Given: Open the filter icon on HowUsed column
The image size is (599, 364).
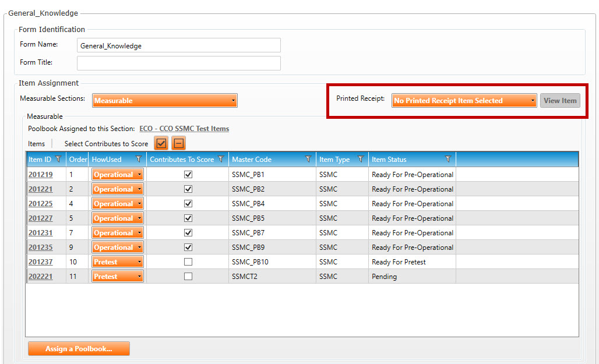Looking at the screenshot, I should click(139, 159).
